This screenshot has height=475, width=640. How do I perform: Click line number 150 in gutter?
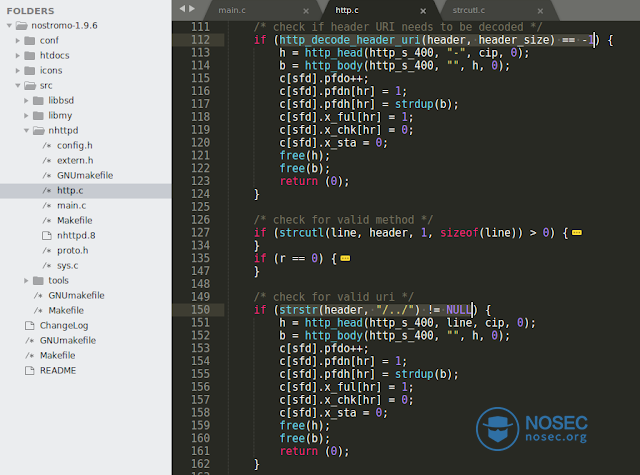pyautogui.click(x=200, y=310)
